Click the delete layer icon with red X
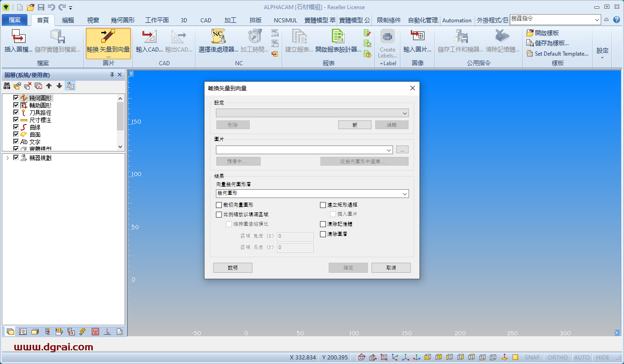The image size is (624, 364). coord(28,86)
